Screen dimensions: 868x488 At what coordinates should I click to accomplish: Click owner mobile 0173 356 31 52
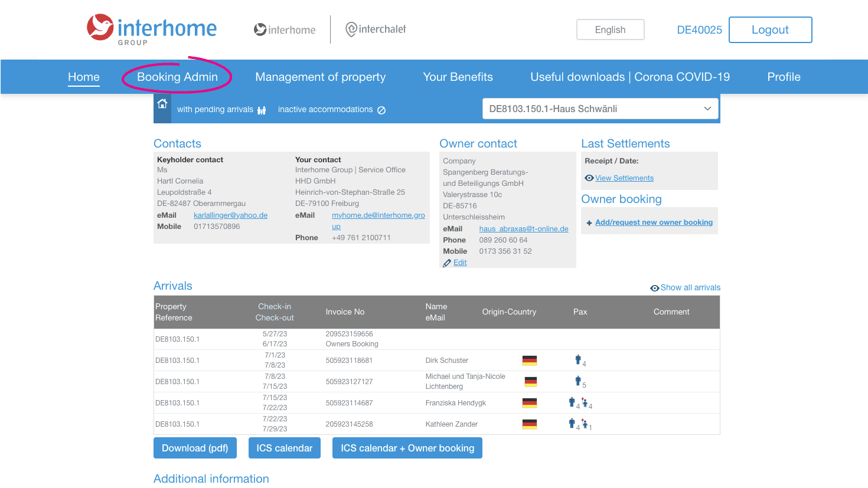pos(505,251)
